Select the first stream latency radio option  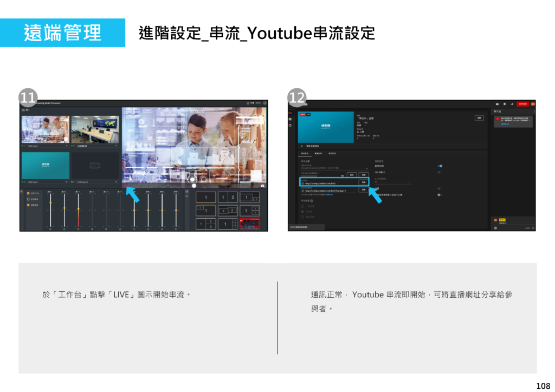(302, 206)
